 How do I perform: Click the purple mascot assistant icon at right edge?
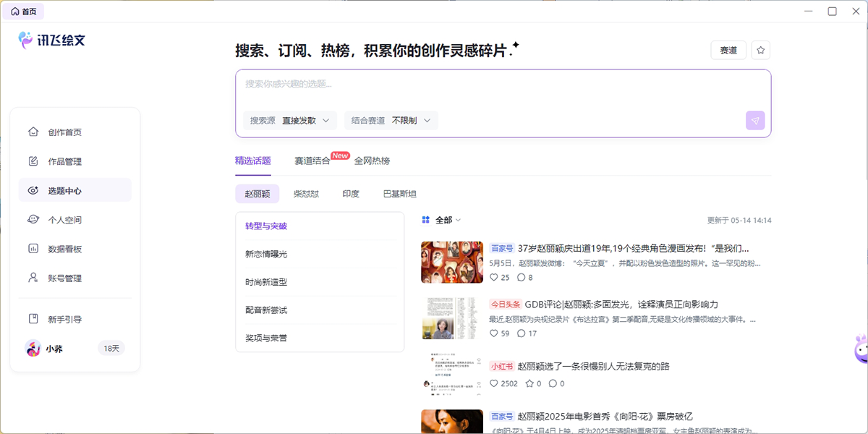click(861, 349)
